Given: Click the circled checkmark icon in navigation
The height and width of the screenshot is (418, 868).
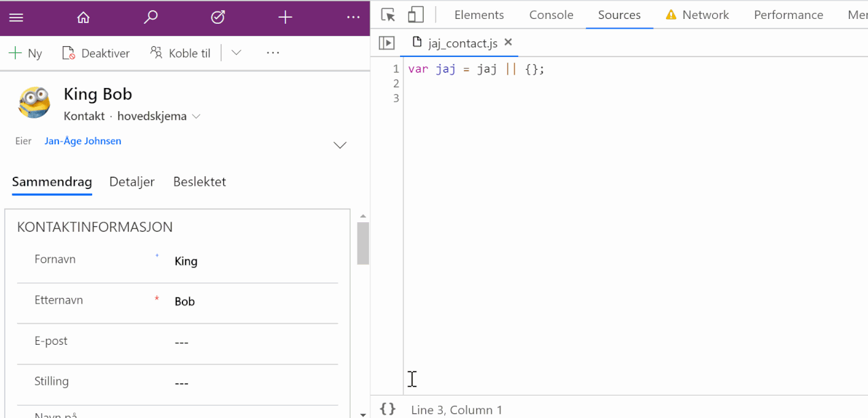Looking at the screenshot, I should tap(218, 18).
